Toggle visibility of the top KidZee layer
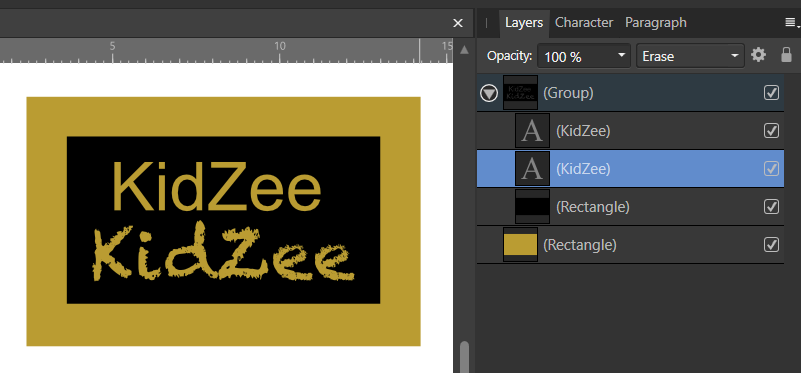This screenshot has width=801, height=373. tap(771, 131)
